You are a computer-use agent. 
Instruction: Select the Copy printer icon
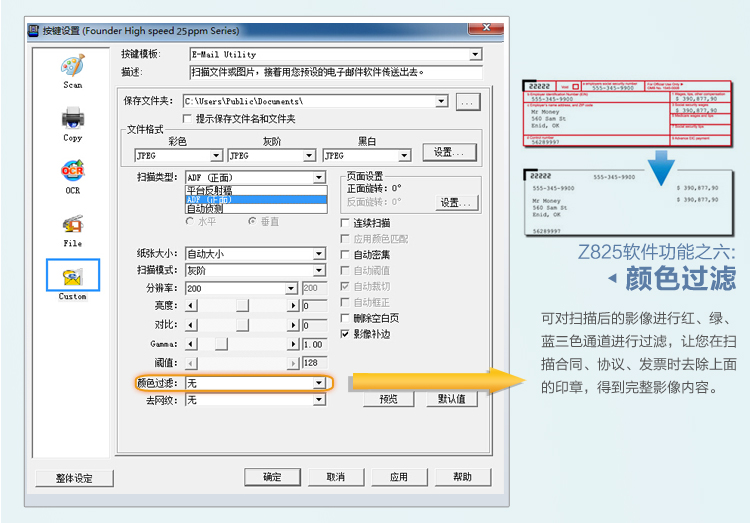(x=73, y=120)
